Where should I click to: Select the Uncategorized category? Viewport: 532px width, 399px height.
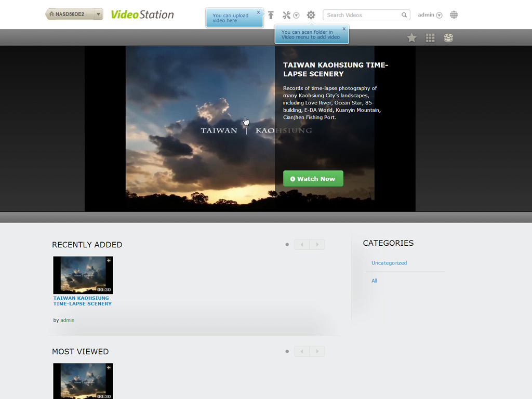pyautogui.click(x=389, y=262)
